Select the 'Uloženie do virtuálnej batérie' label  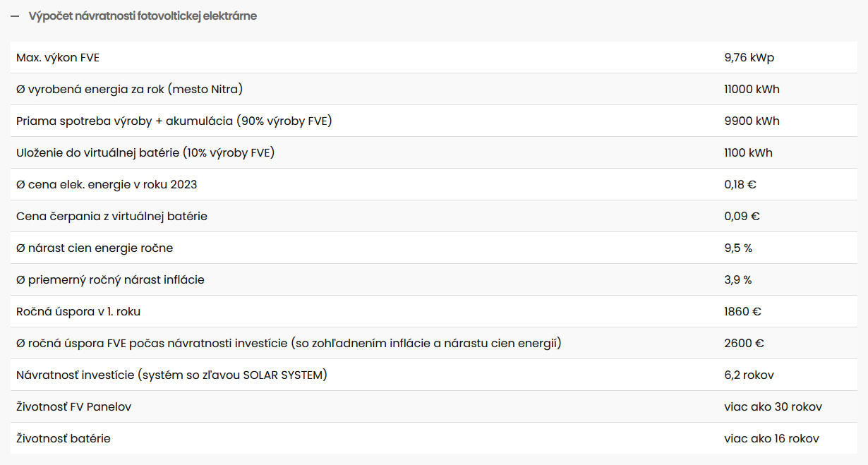(x=145, y=153)
